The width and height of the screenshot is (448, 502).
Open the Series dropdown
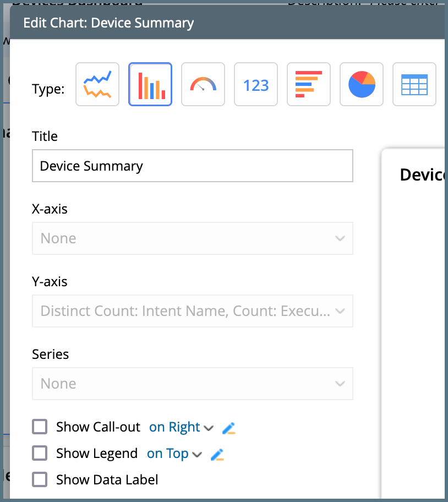click(193, 384)
